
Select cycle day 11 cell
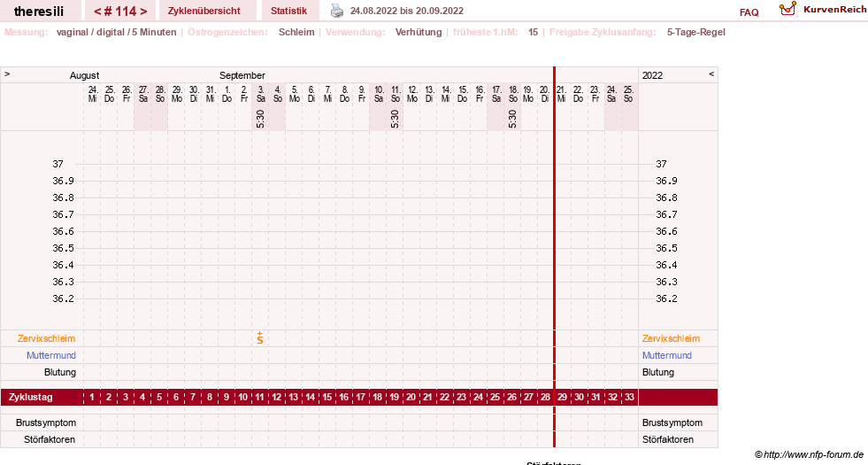260,398
